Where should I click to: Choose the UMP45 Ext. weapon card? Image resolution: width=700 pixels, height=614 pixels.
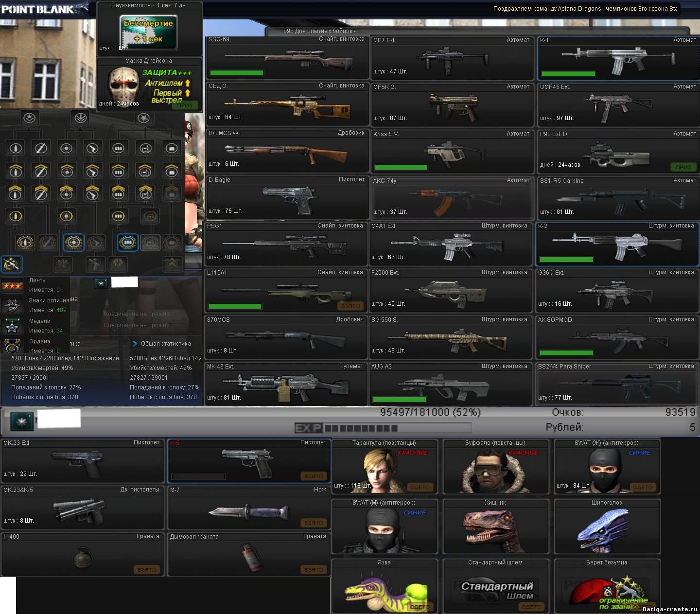click(x=618, y=104)
